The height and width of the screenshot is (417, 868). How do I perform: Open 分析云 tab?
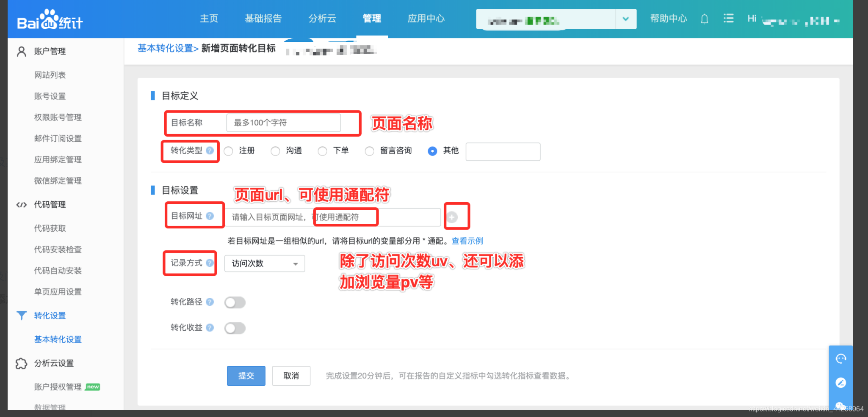click(322, 19)
